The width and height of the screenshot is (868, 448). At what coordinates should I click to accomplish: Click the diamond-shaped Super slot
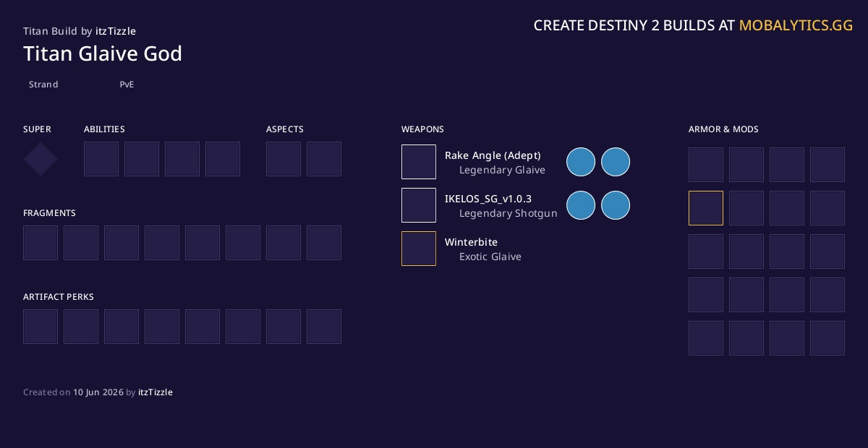[x=41, y=159]
